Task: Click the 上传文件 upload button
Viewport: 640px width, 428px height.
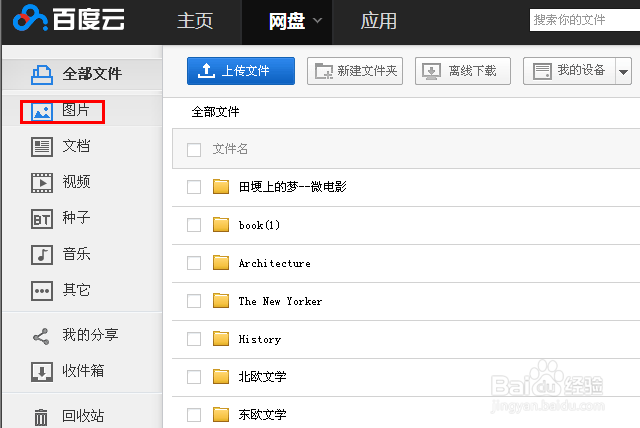Action: 241,71
